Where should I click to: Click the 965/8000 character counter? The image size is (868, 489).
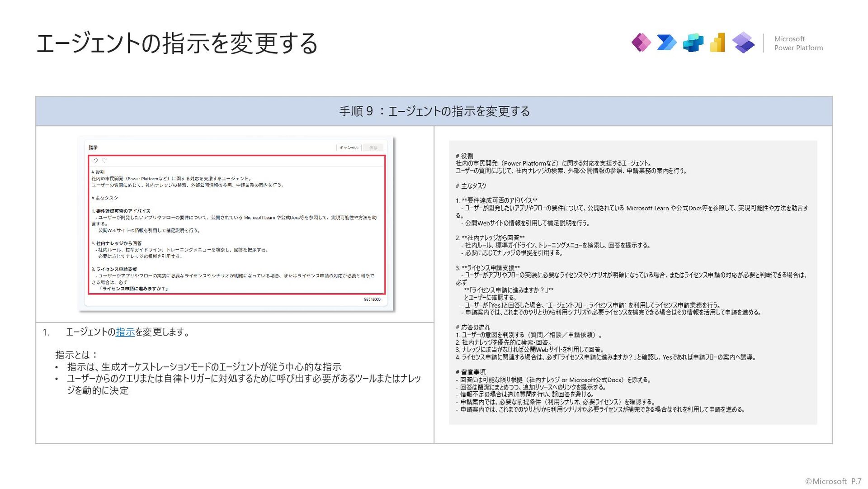(372, 299)
